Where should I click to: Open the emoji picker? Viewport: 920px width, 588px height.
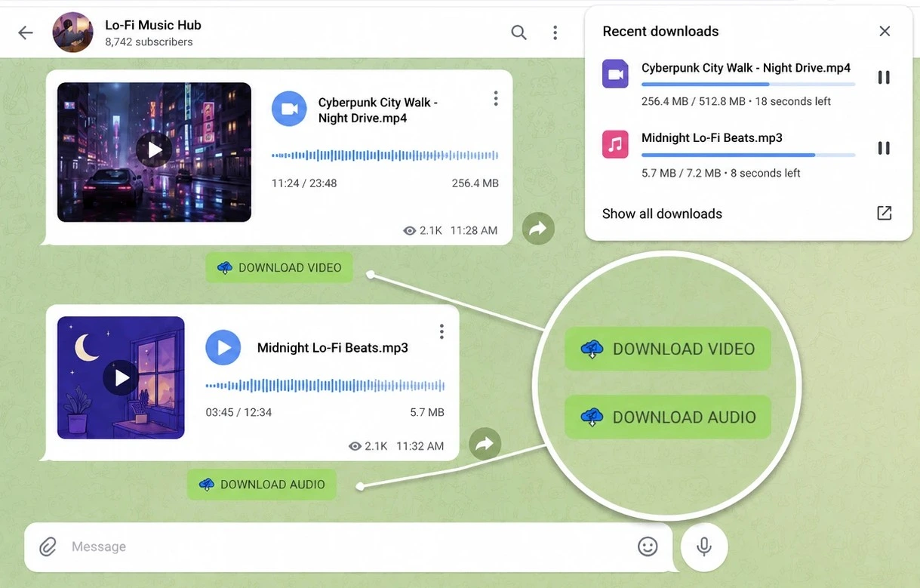(648, 546)
